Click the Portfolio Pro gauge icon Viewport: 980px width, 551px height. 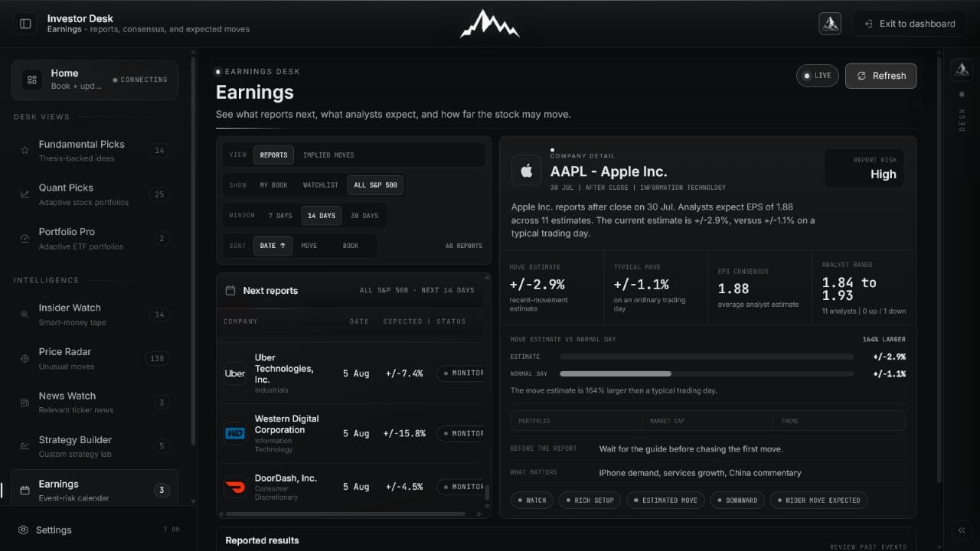pos(24,239)
